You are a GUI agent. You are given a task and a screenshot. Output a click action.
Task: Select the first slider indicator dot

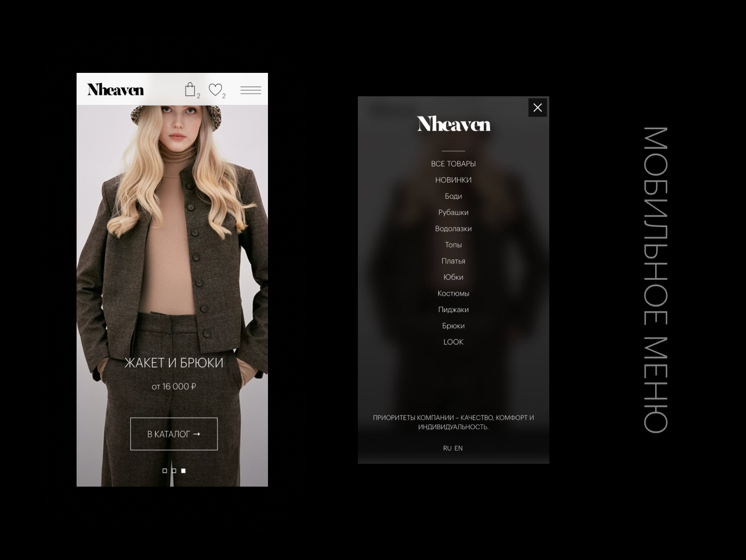pos(164,471)
